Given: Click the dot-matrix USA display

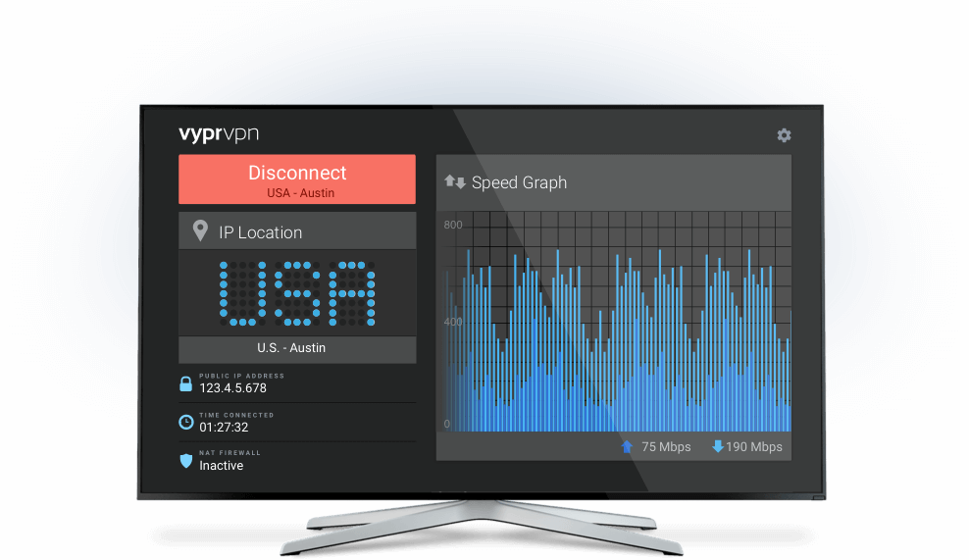Looking at the screenshot, I should coord(296,293).
